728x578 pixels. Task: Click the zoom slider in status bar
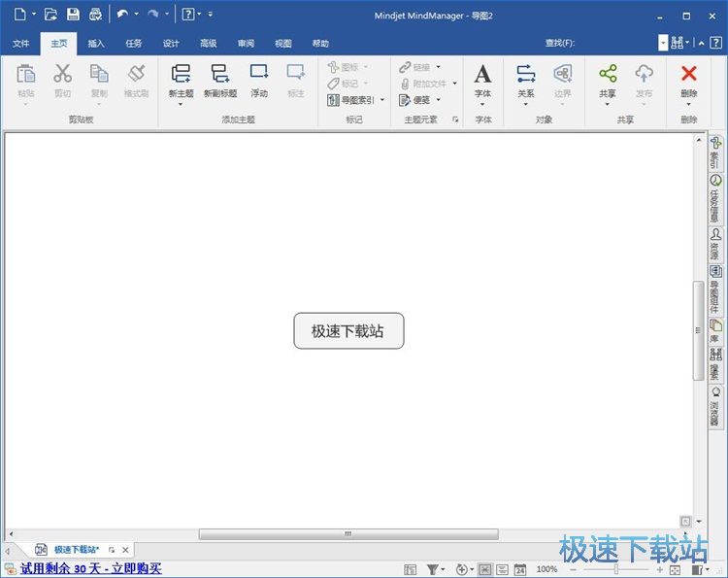coord(614,569)
